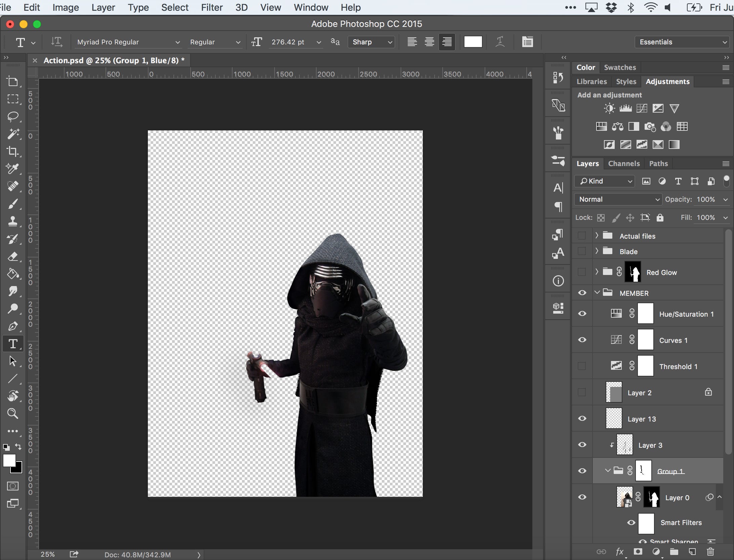Click the Delete layer trash icon
The image size is (734, 560).
pos(710,552)
